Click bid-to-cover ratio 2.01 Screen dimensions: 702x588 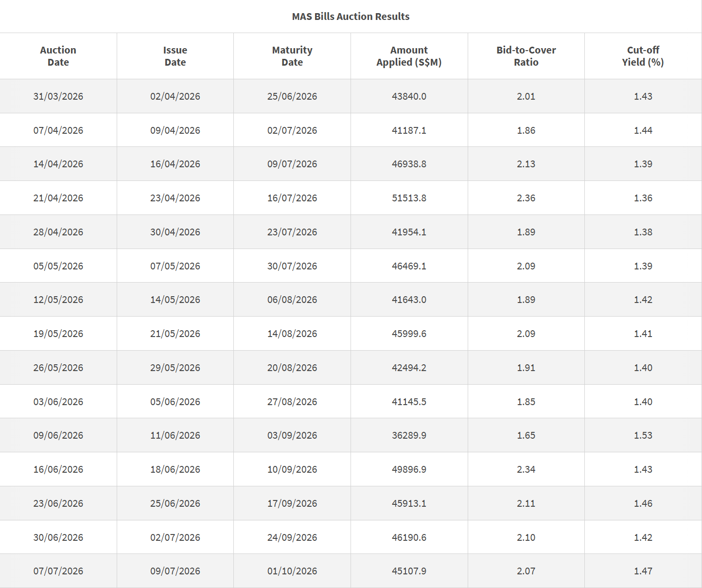526,96
